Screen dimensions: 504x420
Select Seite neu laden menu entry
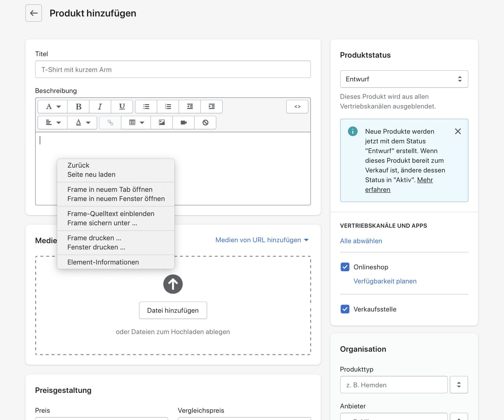coord(116,174)
